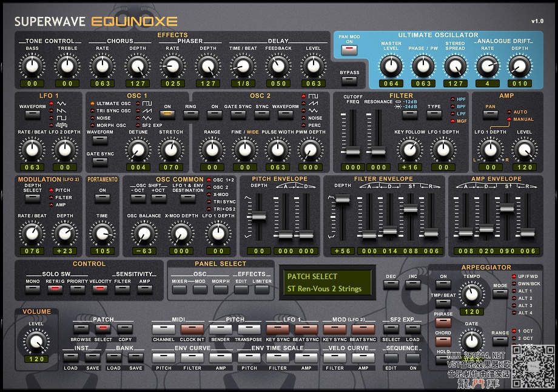The width and height of the screenshot is (558, 392).
Task: Turn off the OSC 1 ON button
Action: click(x=167, y=114)
